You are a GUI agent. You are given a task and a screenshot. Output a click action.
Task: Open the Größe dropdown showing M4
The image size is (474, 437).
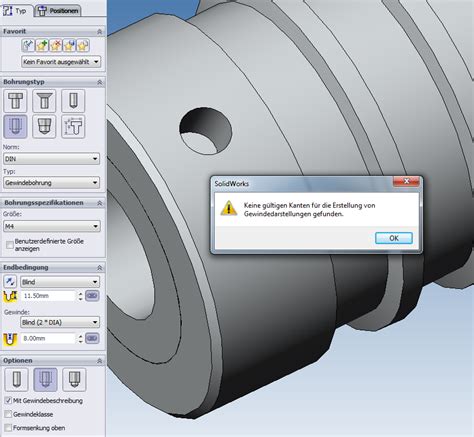(52, 226)
